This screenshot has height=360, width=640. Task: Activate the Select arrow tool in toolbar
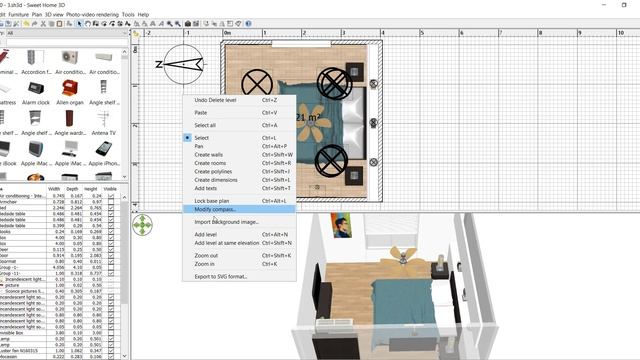79,24
